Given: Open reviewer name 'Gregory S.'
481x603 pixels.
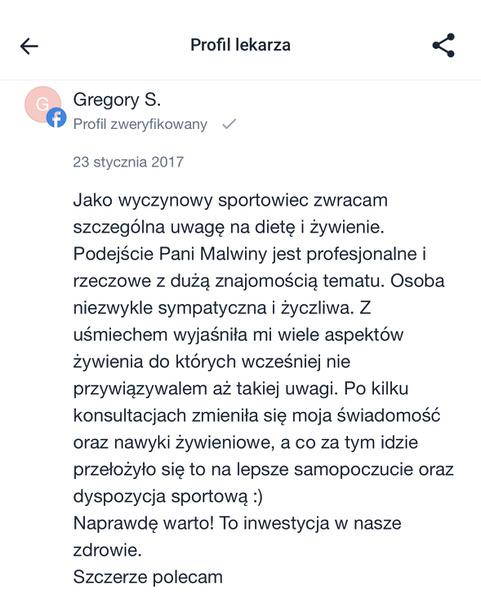Looking at the screenshot, I should 117,100.
